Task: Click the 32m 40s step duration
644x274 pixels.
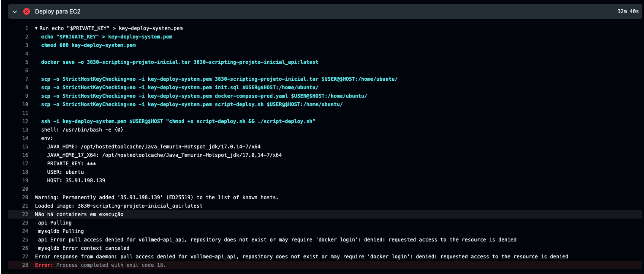Action: point(628,11)
